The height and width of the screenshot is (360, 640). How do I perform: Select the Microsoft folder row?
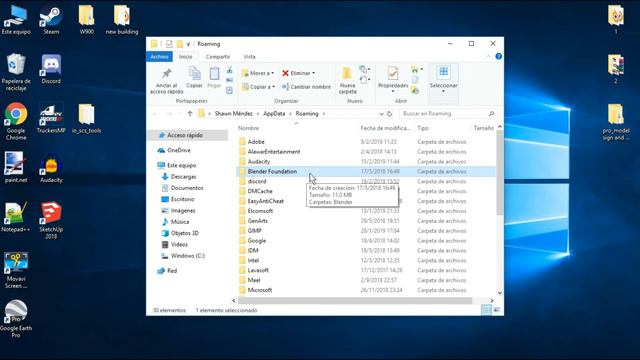366,290
